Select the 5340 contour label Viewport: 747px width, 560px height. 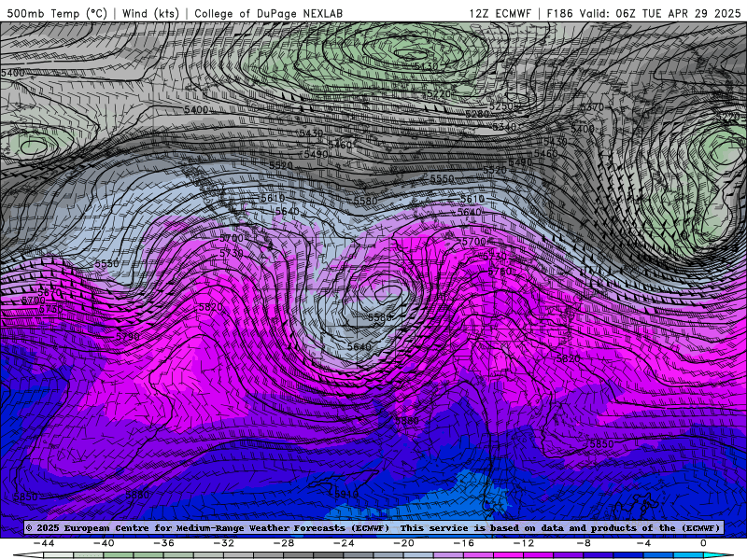pyautogui.click(x=504, y=127)
